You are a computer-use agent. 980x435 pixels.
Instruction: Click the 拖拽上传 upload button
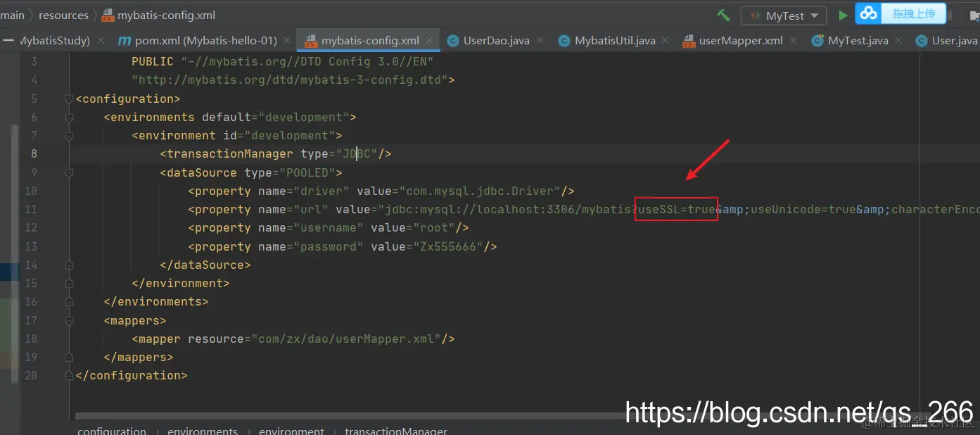point(914,13)
